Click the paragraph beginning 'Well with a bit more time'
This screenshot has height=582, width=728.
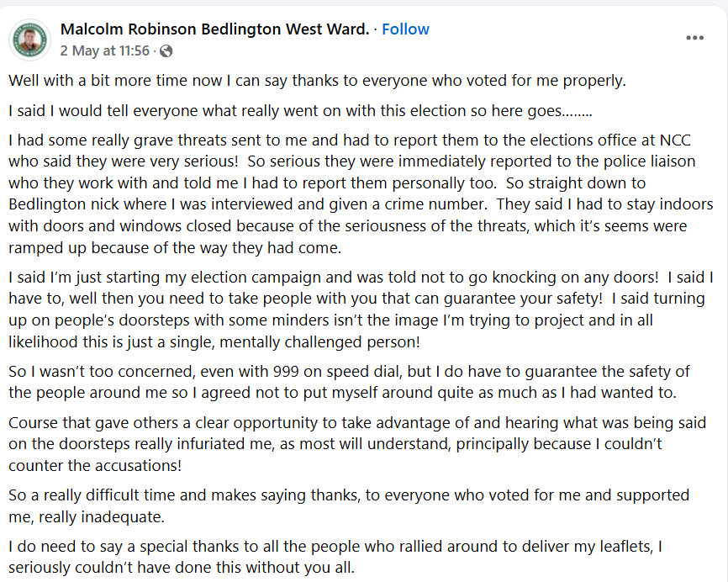[317, 81]
